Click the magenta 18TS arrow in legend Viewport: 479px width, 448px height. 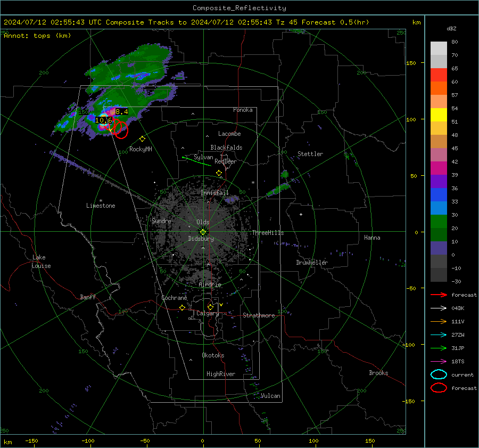tap(439, 362)
